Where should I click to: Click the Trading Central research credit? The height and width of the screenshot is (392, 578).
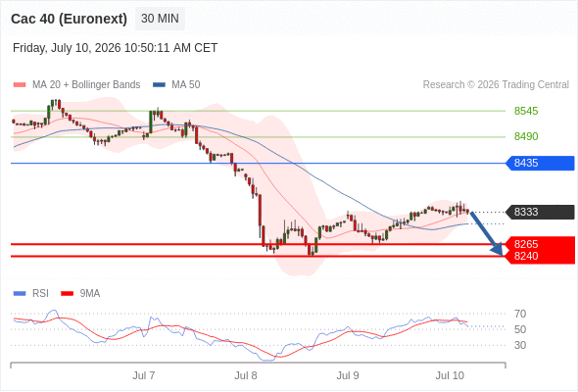[496, 85]
